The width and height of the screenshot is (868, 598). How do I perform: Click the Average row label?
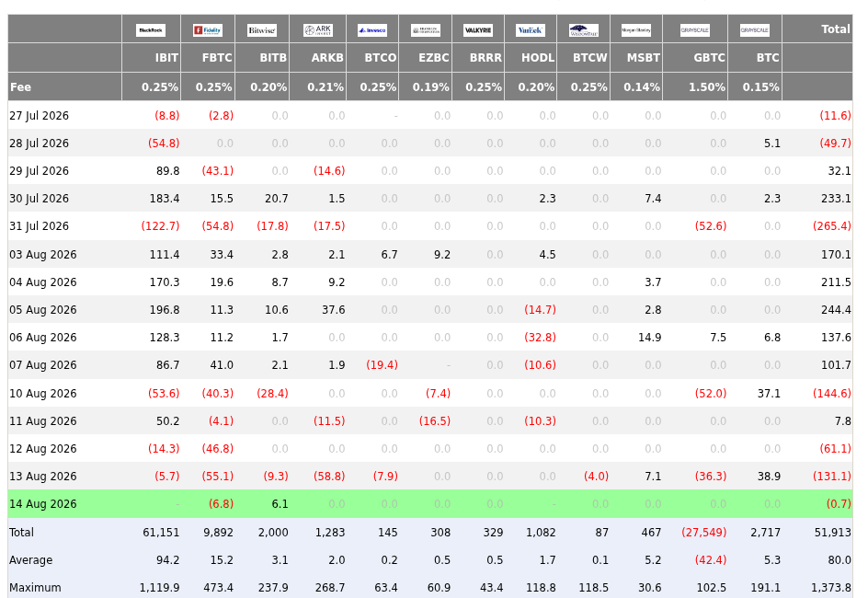31,559
